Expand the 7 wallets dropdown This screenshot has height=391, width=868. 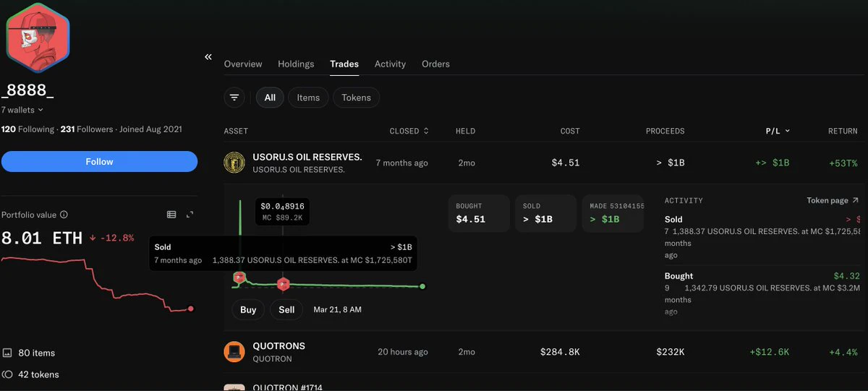[x=22, y=110]
